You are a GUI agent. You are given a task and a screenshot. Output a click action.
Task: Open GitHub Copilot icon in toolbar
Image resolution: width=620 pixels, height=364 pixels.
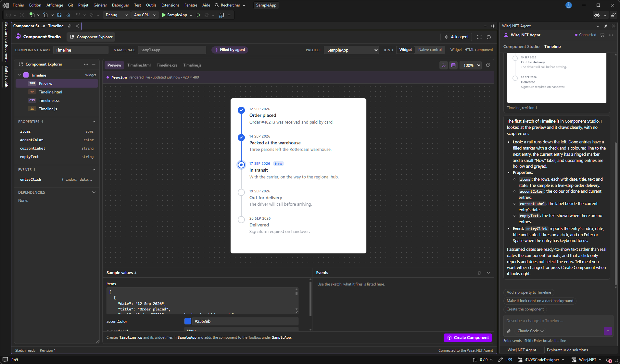pos(597,15)
